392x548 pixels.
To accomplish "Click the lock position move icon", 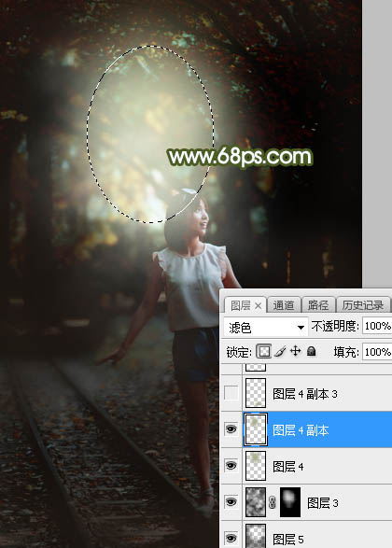I will pos(296,351).
